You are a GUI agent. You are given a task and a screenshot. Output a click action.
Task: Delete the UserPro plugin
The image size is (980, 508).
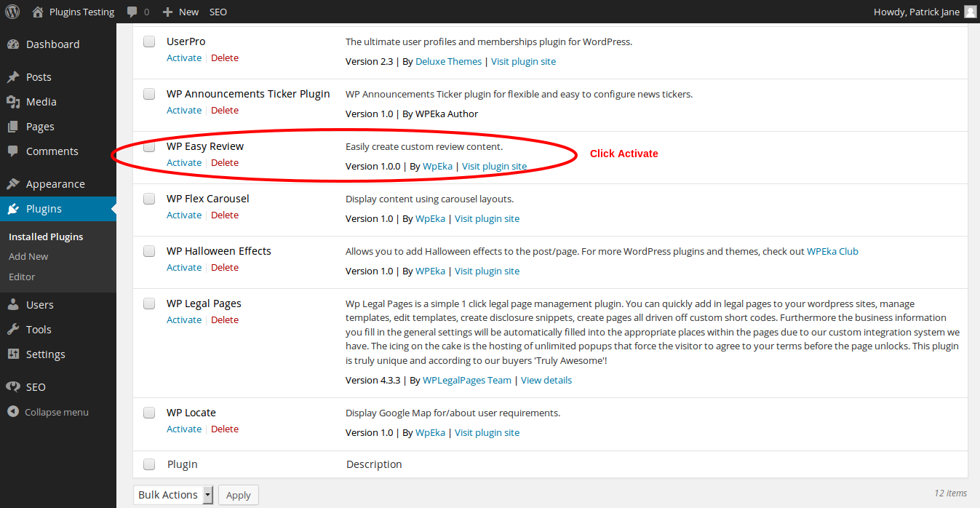pos(225,58)
